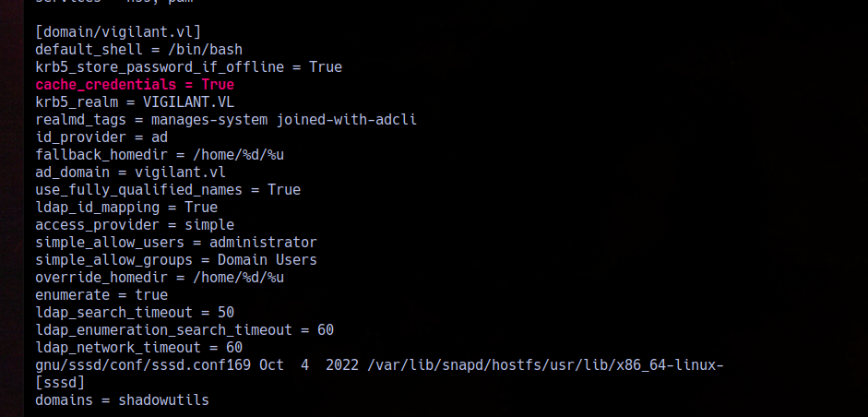Click the ldap_id_mapping = True line

126,208
